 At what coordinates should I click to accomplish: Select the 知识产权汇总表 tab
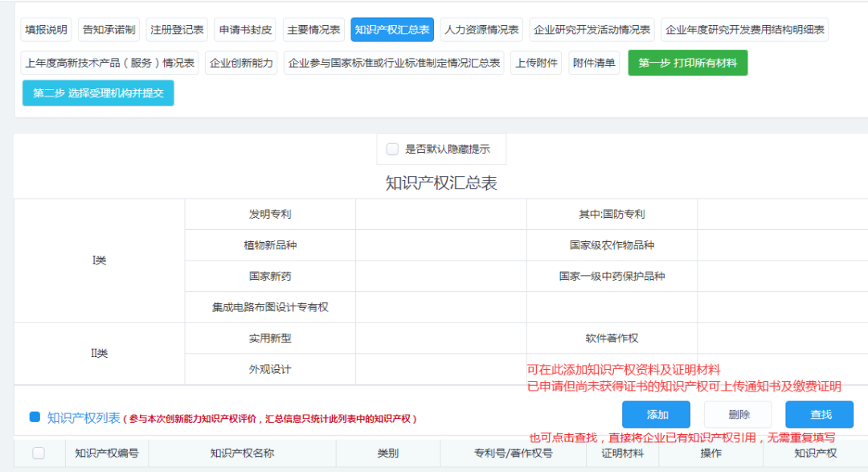click(x=392, y=30)
